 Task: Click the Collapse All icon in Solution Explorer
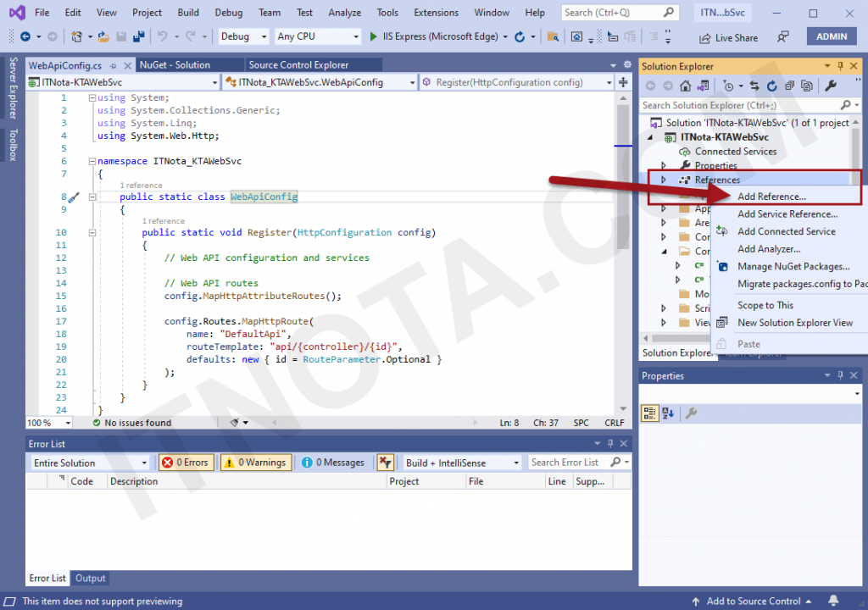pos(789,85)
